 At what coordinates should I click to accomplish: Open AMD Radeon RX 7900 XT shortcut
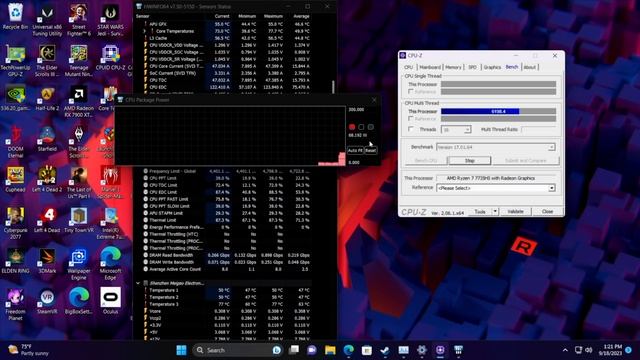pyautogui.click(x=79, y=101)
